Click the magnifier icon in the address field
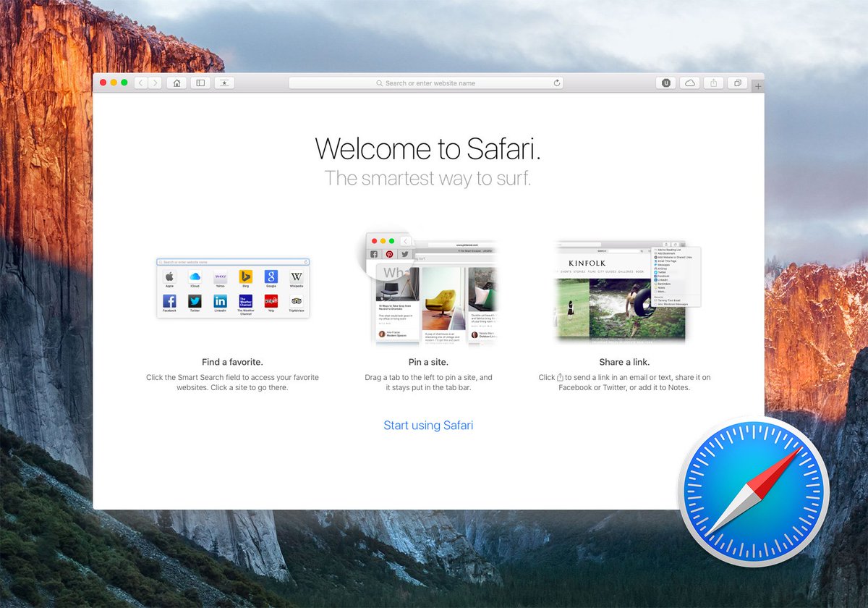868x608 pixels. click(x=380, y=83)
